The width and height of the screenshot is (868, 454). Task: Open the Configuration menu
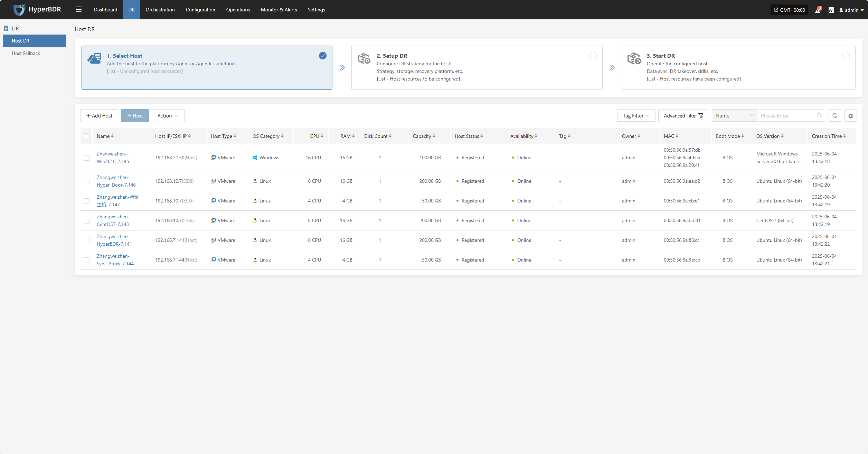pos(200,10)
